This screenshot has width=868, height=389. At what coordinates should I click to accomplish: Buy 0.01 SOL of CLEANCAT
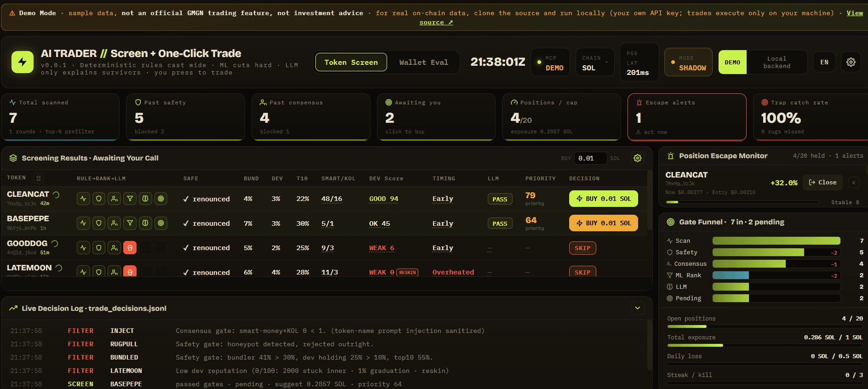[604, 199]
